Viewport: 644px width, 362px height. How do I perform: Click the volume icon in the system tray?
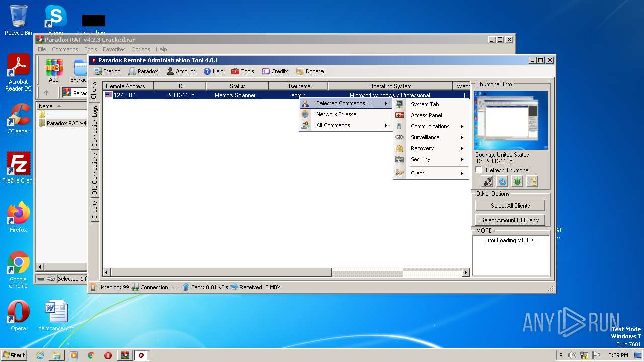[x=572, y=355]
